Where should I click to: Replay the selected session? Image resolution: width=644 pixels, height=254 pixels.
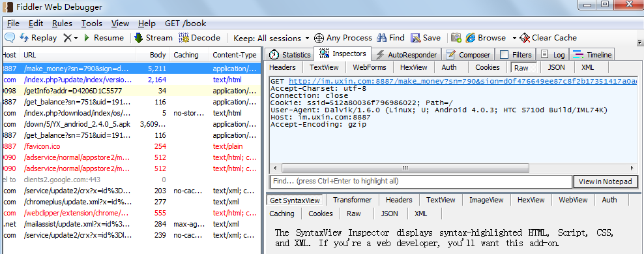coord(38,38)
